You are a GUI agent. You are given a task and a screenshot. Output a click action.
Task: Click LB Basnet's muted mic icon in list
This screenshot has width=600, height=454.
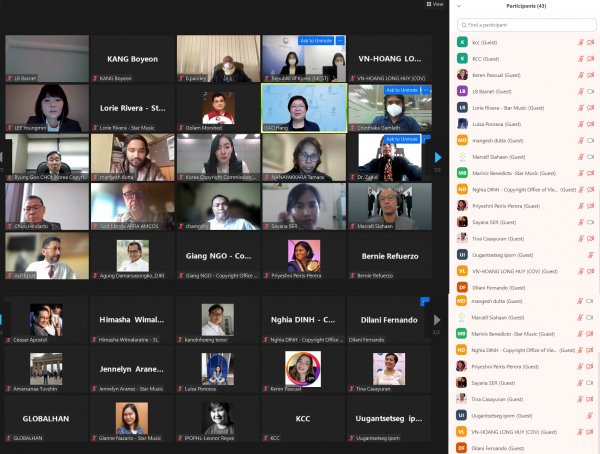pyautogui.click(x=579, y=90)
